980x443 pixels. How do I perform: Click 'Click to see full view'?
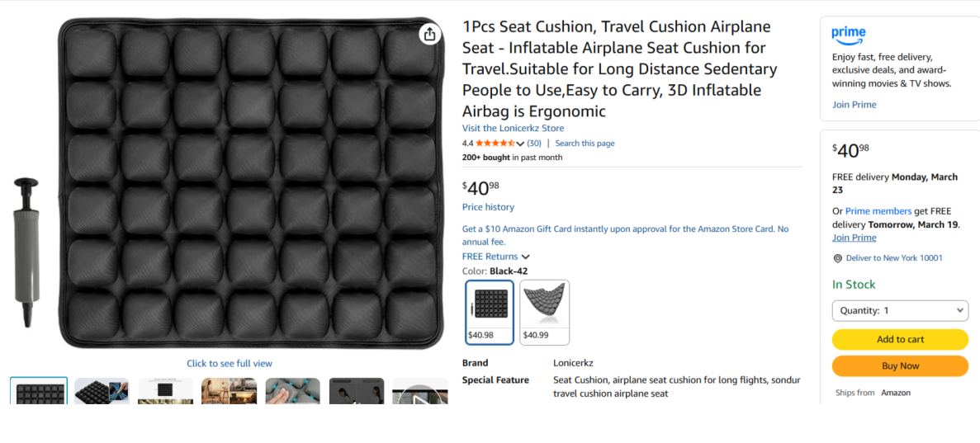(229, 363)
